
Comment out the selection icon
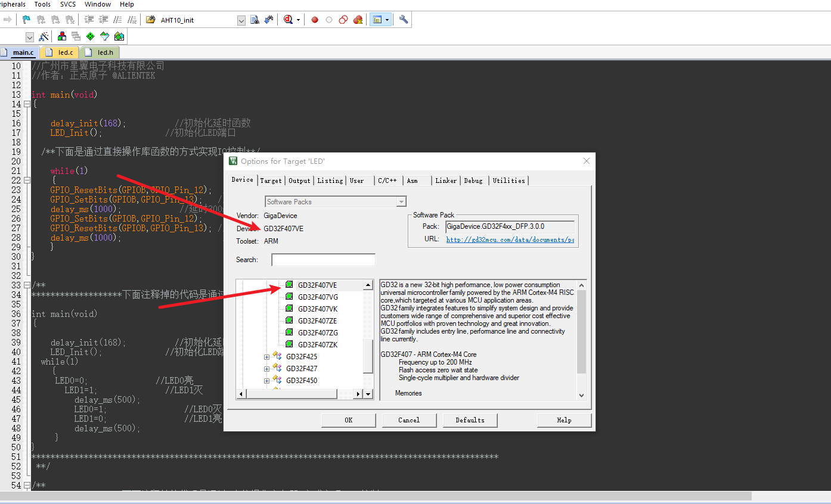[x=117, y=20]
